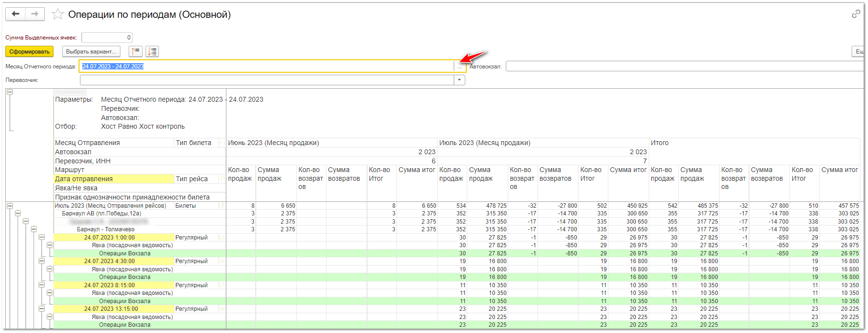
Task: Click the Месяц Отчетного периода date field
Action: tap(266, 67)
